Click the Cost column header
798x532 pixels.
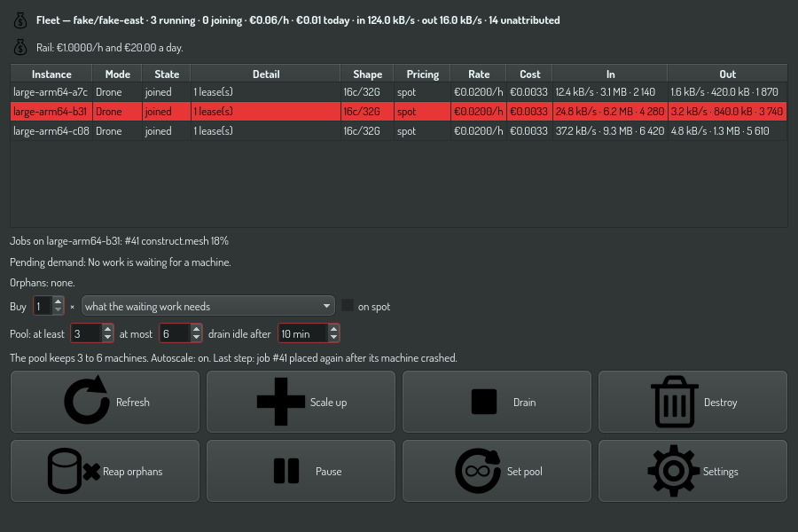pos(530,74)
